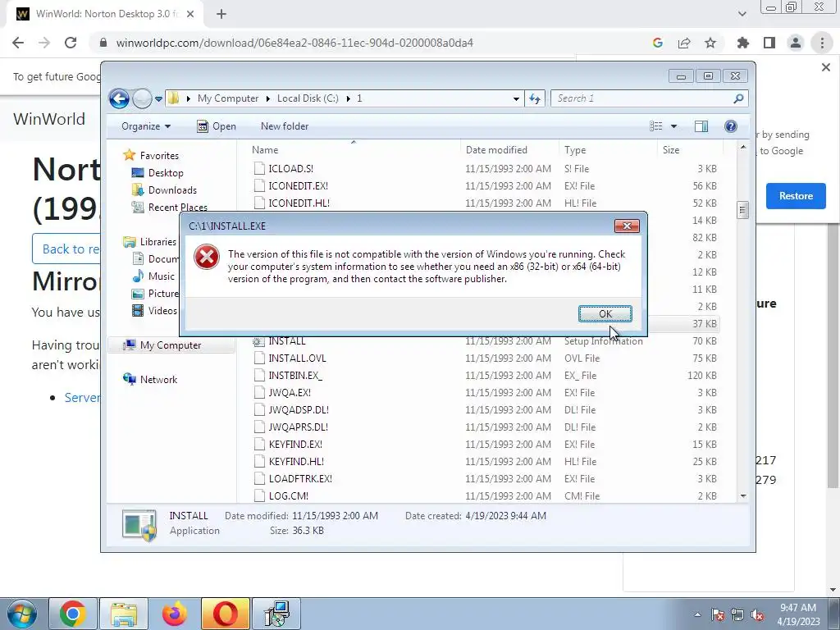Select the ICONEDIT.EX! file
Image resolution: width=840 pixels, height=630 pixels.
coord(299,186)
